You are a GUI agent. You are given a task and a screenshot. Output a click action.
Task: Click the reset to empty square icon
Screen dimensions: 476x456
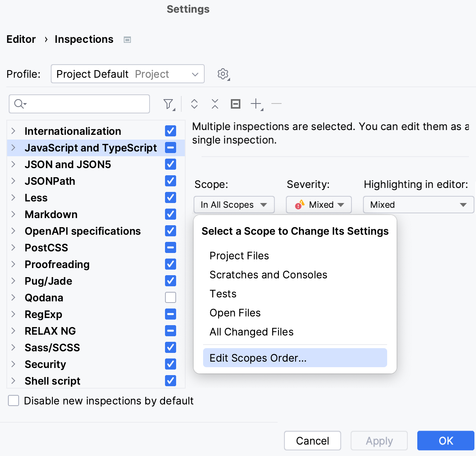coord(236,104)
